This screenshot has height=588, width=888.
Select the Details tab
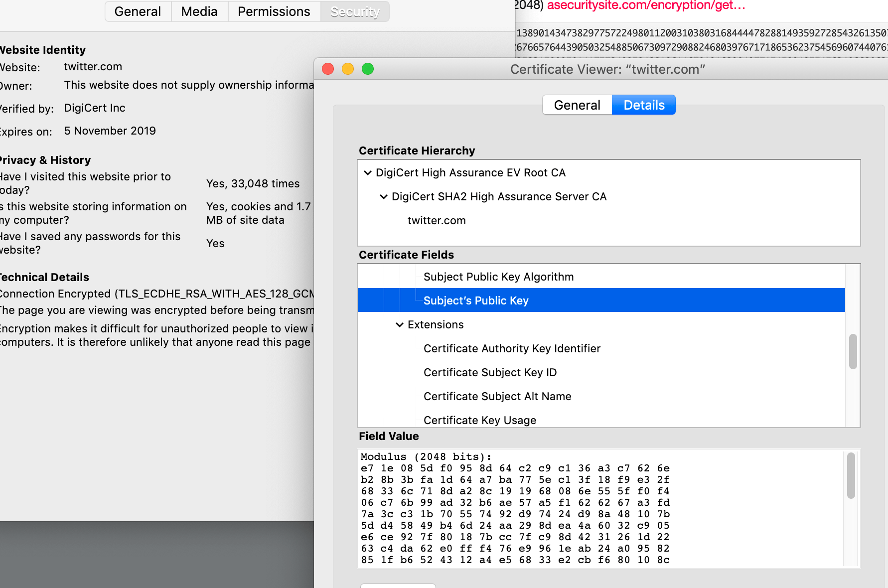click(644, 105)
